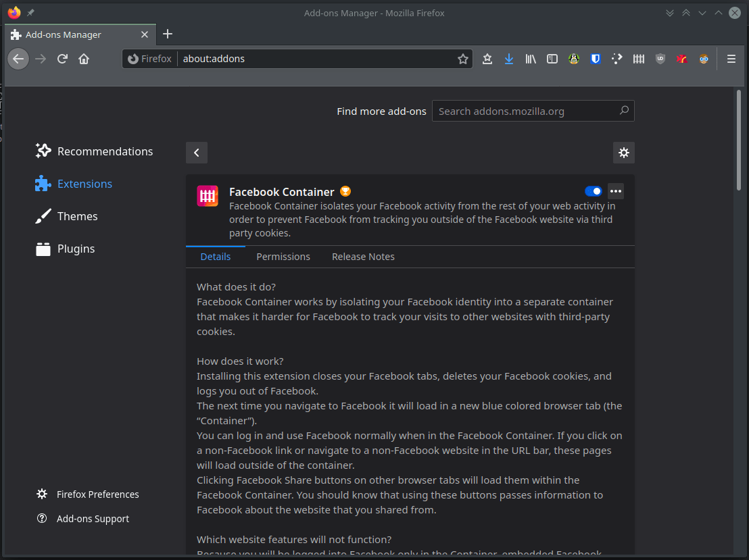Select the Details tab
749x560 pixels.
pyautogui.click(x=216, y=257)
